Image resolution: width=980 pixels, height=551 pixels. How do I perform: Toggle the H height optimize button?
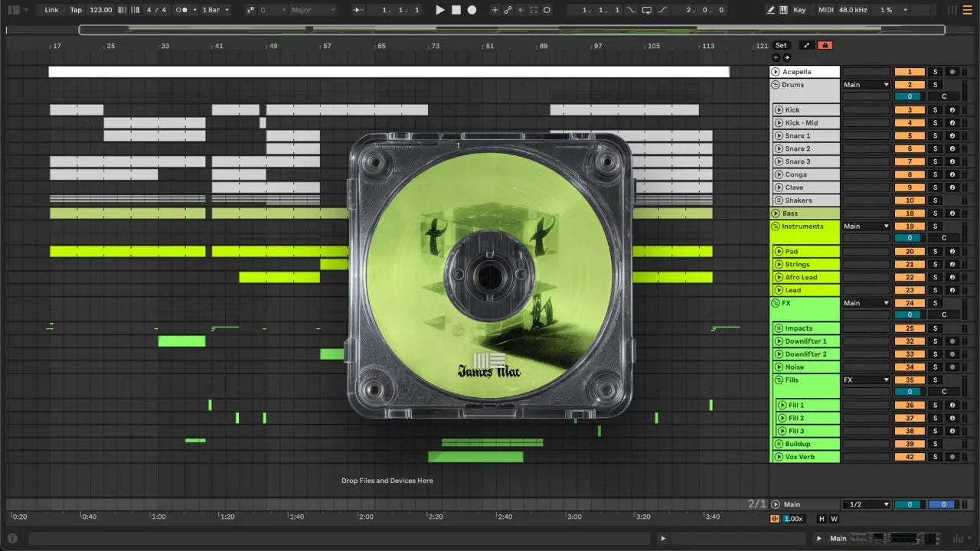tap(822, 519)
